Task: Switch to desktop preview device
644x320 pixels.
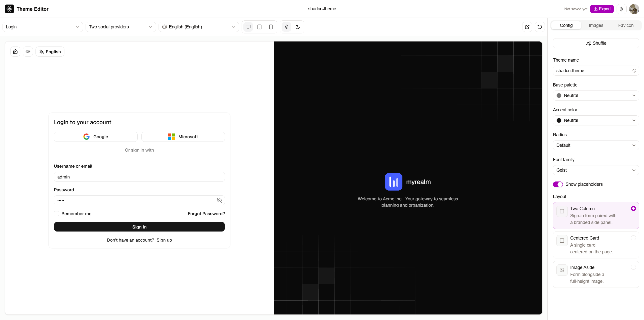Action: [x=248, y=27]
